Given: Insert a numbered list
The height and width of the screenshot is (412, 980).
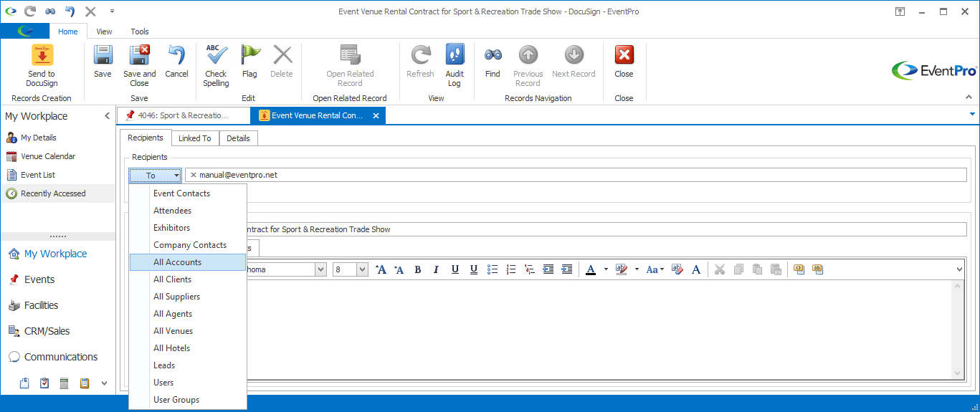Looking at the screenshot, I should coord(511,269).
